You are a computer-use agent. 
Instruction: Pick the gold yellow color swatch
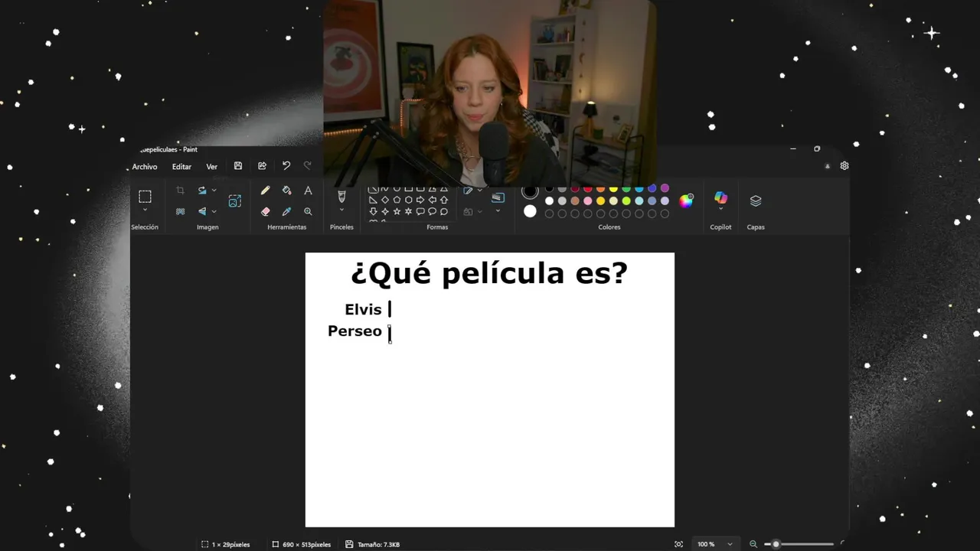click(600, 201)
